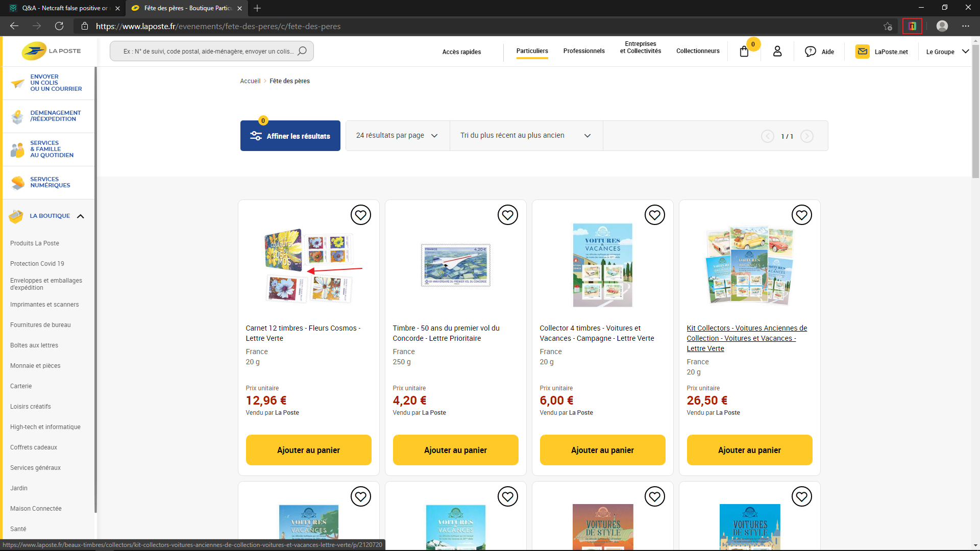Reload the page with the refresh icon
This screenshot has height=551, width=980.
coord(59,26)
